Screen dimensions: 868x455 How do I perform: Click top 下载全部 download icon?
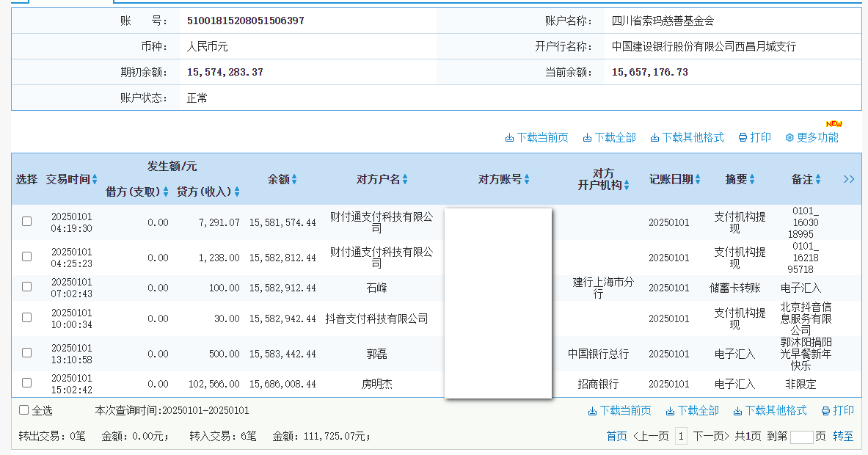tap(587, 138)
